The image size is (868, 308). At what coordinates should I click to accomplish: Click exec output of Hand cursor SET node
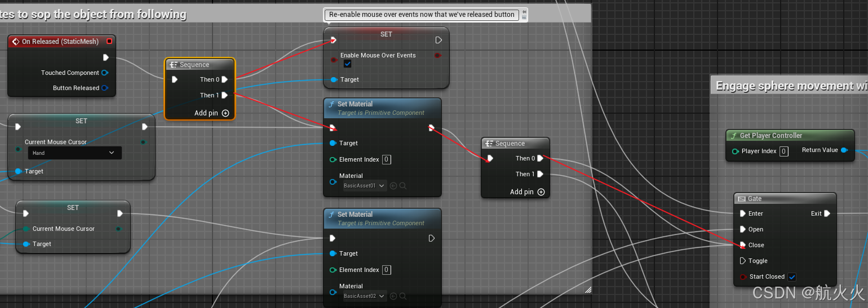[x=145, y=127]
